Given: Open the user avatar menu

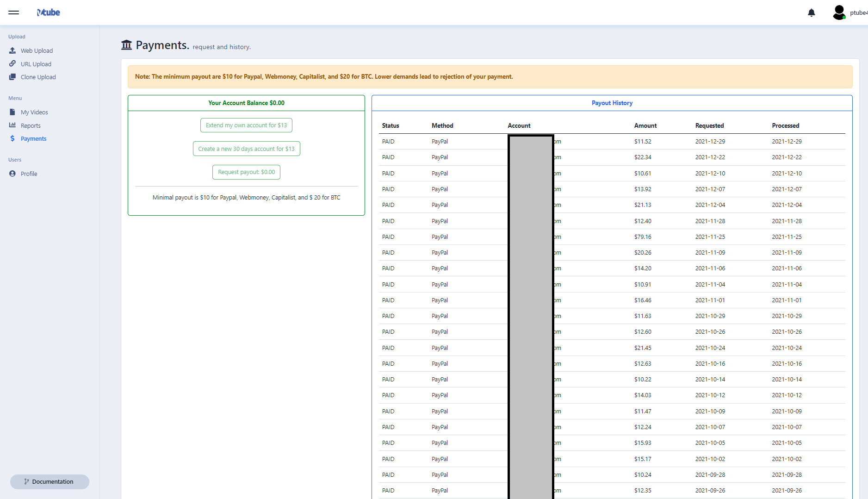Looking at the screenshot, I should click(839, 12).
